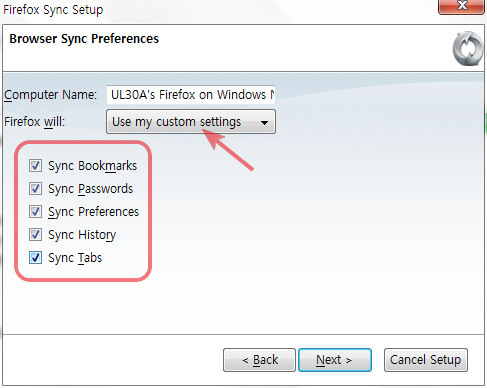Click the 'Sync Bookmarks' label text
Viewport: 487px width, 388px height.
click(x=93, y=166)
